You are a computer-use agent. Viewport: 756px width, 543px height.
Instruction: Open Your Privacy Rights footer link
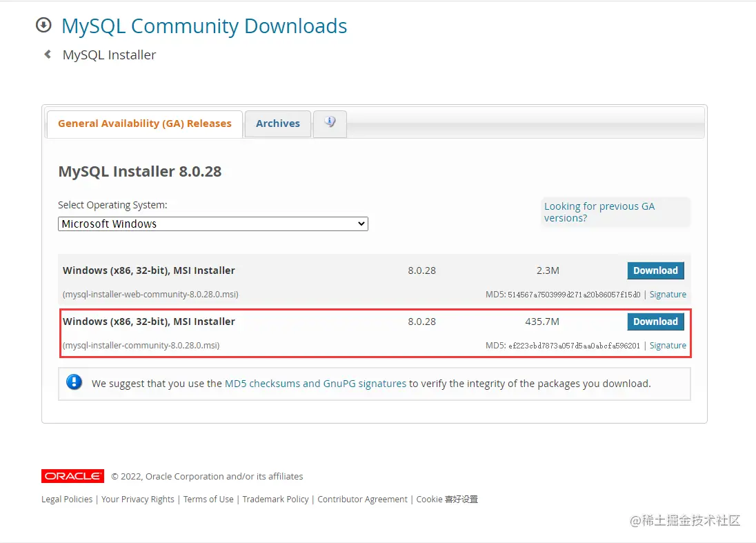tap(138, 499)
